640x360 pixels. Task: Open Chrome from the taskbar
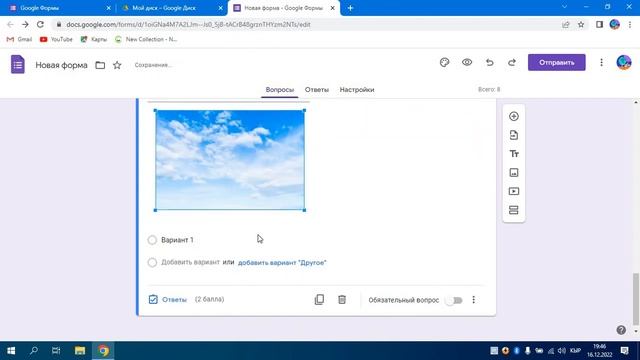pyautogui.click(x=103, y=351)
